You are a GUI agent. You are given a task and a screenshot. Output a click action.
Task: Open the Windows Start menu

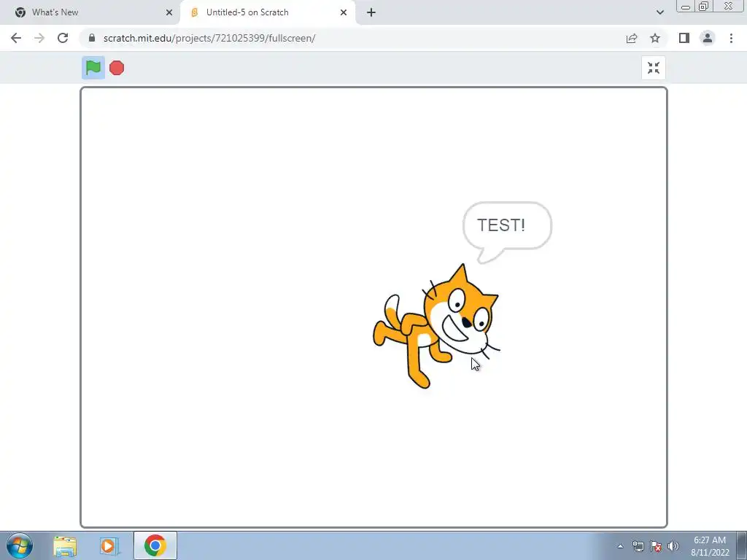coord(20,545)
